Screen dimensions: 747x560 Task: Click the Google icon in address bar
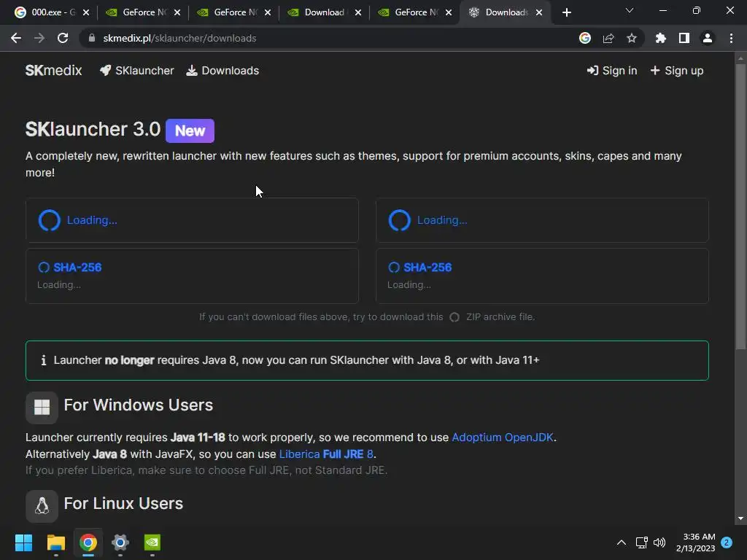click(585, 38)
